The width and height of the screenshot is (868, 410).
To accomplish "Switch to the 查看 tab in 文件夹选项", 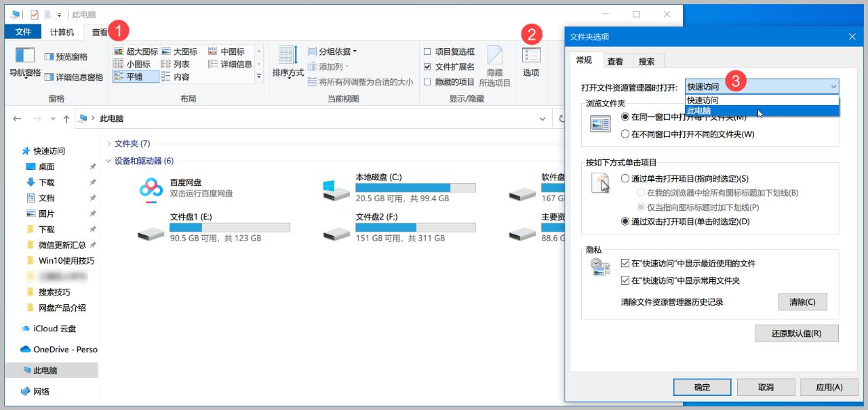I will 615,61.
